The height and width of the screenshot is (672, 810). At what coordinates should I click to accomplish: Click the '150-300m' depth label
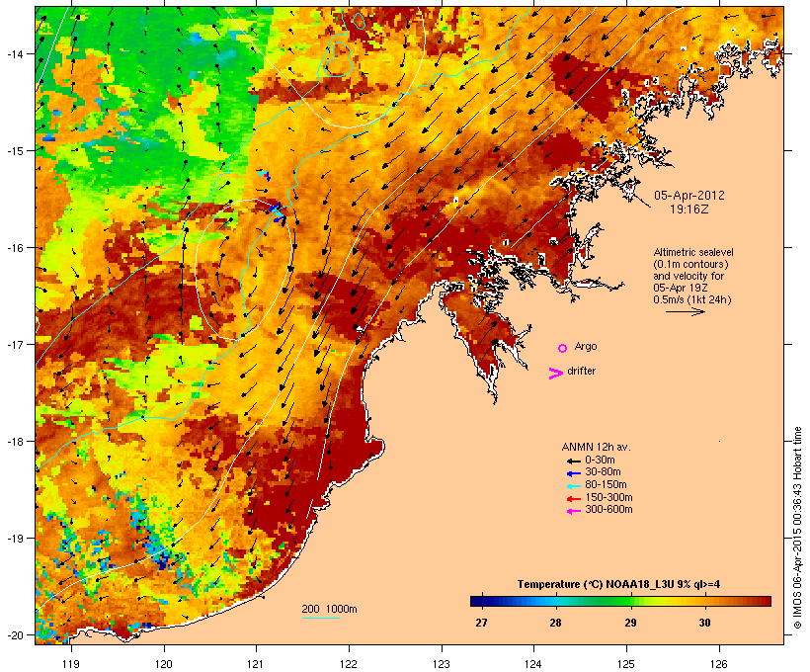point(608,497)
